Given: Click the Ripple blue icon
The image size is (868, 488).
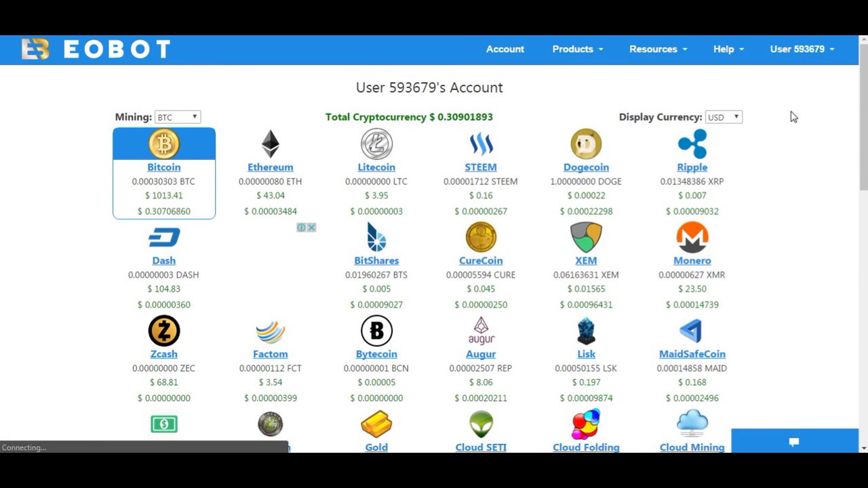Looking at the screenshot, I should click(x=692, y=144).
